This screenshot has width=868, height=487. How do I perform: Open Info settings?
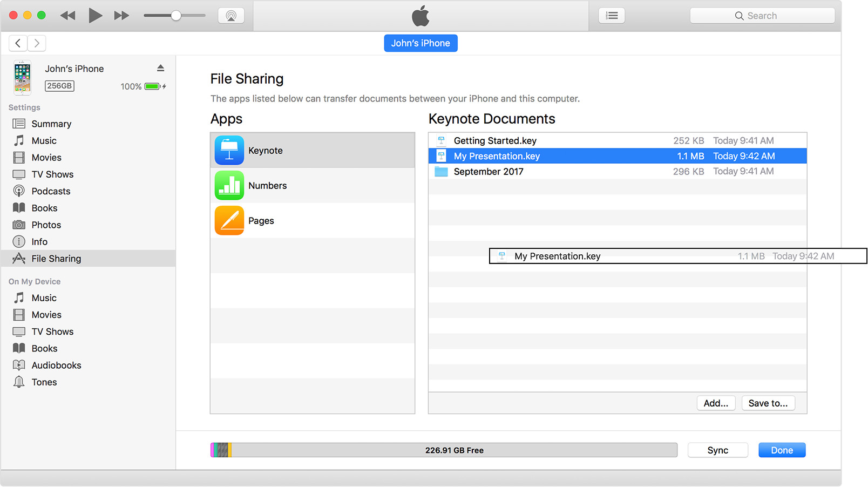click(x=39, y=242)
